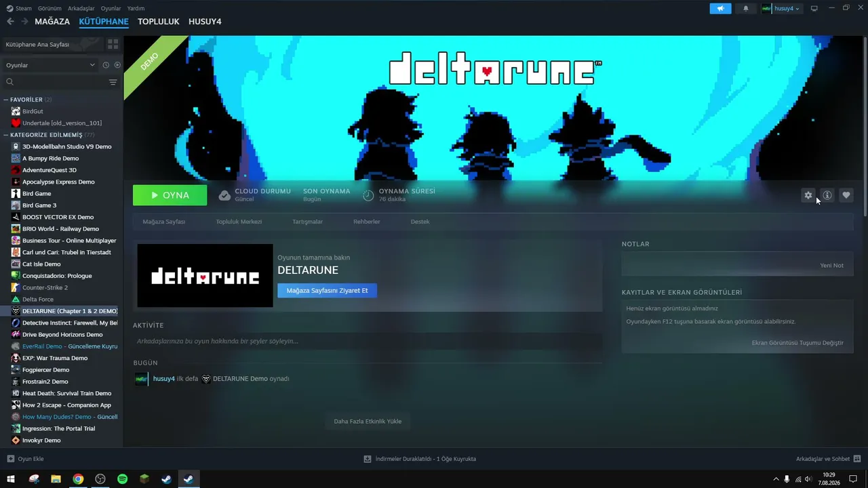This screenshot has width=868, height=488.
Task: Go forward with the right arrow
Action: coord(24,22)
